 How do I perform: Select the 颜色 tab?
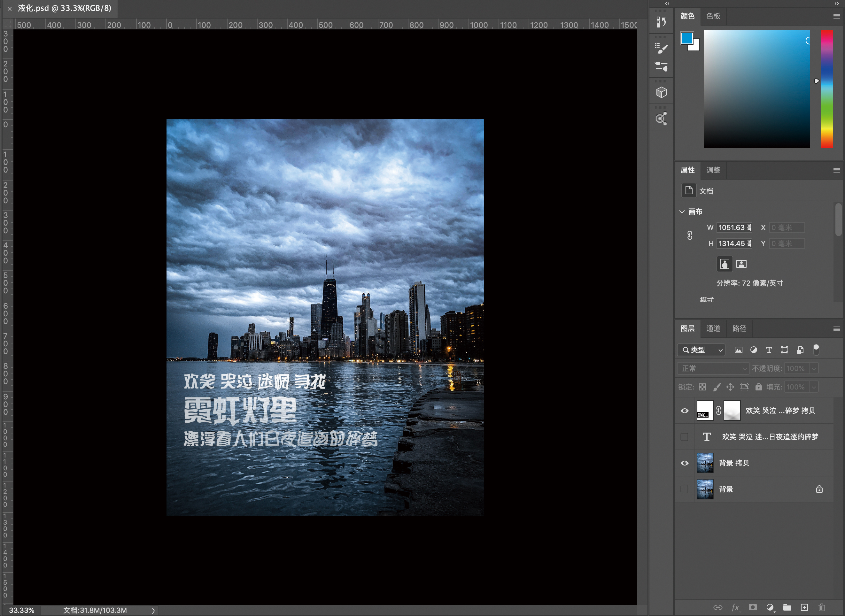tap(687, 16)
